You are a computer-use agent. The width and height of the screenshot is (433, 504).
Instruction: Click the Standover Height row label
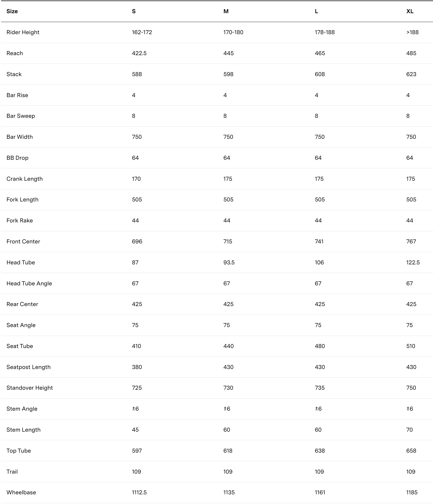pyautogui.click(x=30, y=388)
